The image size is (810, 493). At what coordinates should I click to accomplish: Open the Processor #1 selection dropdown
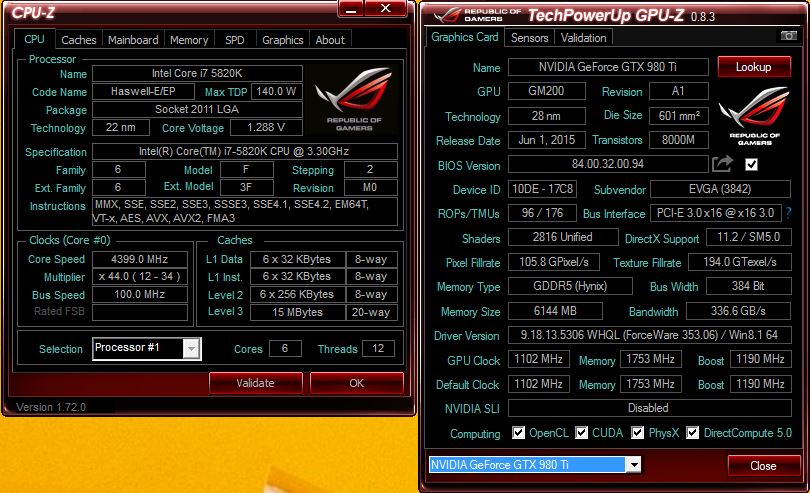coord(192,349)
